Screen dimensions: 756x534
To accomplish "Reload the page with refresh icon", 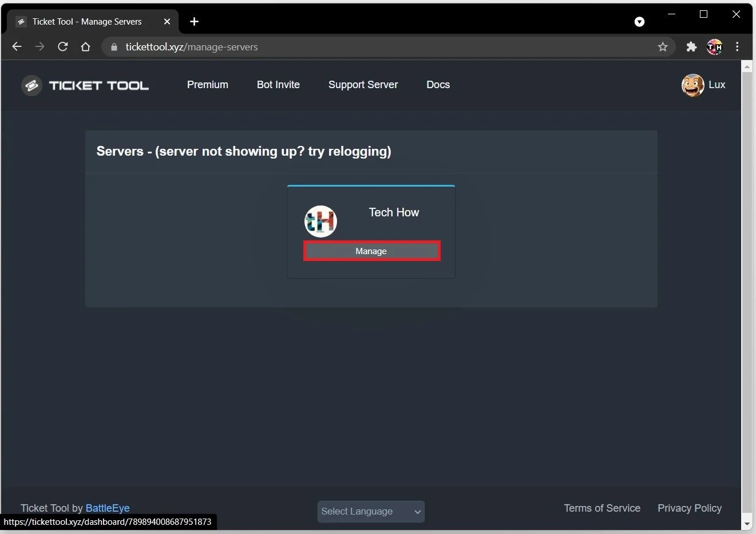I will [x=63, y=47].
